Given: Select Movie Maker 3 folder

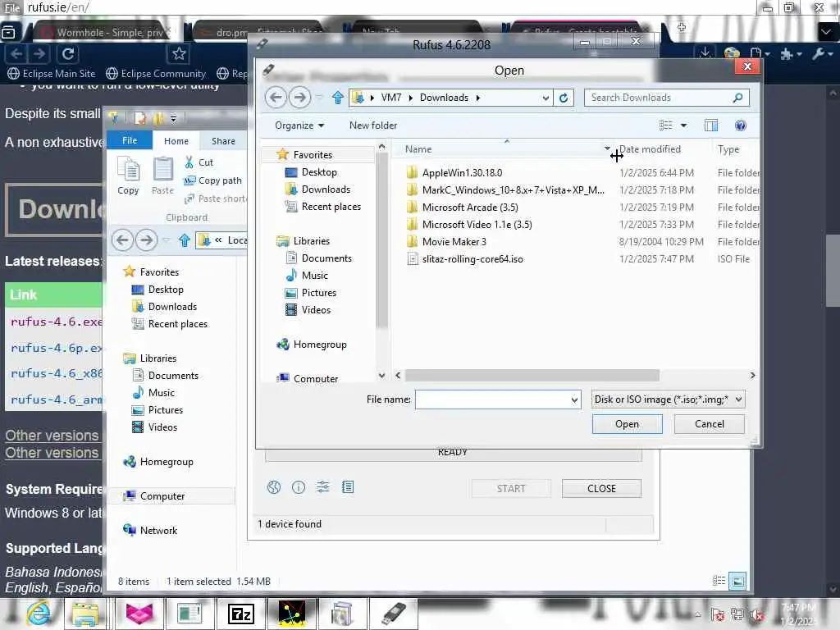Looking at the screenshot, I should tap(453, 242).
